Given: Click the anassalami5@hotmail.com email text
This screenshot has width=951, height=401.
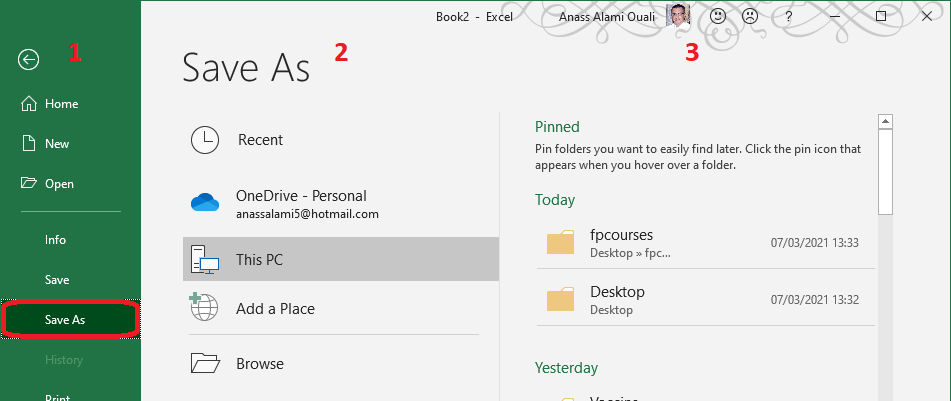Looking at the screenshot, I should [x=307, y=214].
